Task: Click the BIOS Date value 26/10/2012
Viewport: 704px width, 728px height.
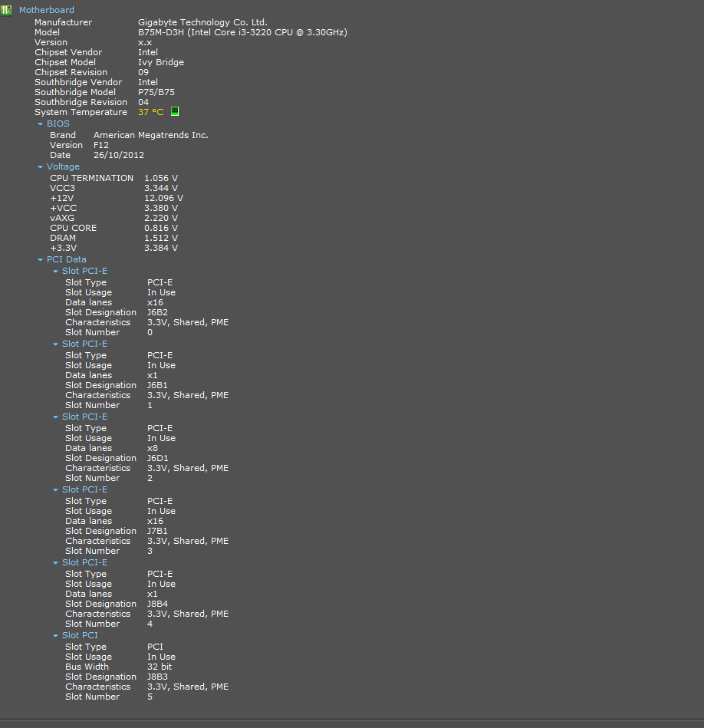Action: (119, 155)
